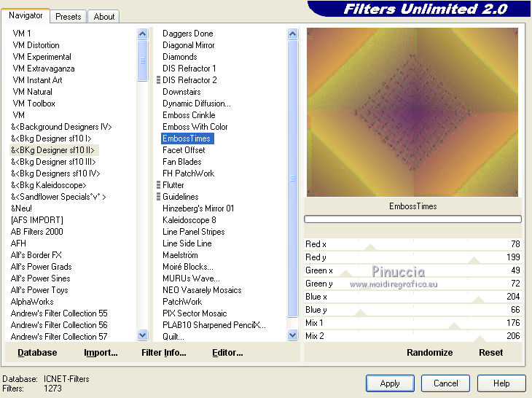
Task: Select &<Sandflower Specials°v° > category
Action: [58, 197]
